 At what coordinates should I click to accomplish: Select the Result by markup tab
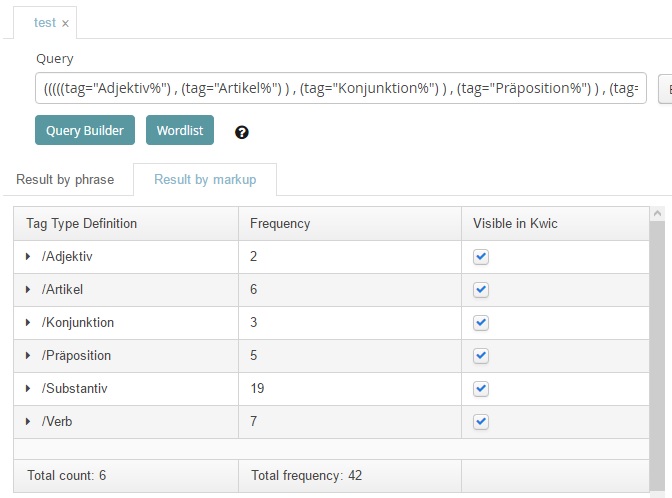click(x=205, y=180)
